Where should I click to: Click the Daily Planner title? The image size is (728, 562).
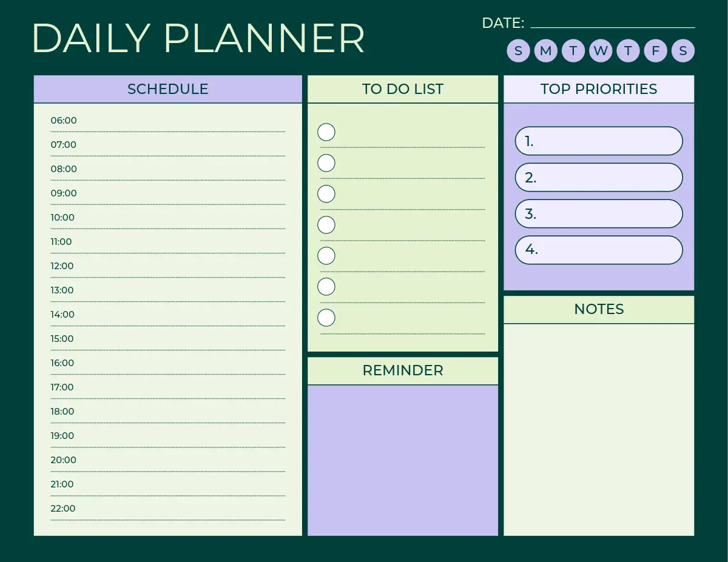coord(198,39)
